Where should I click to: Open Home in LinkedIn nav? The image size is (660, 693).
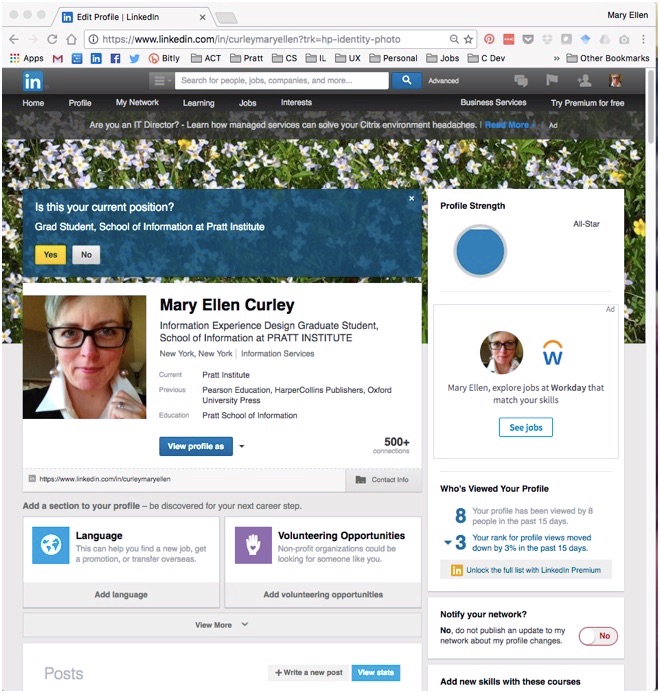point(33,103)
